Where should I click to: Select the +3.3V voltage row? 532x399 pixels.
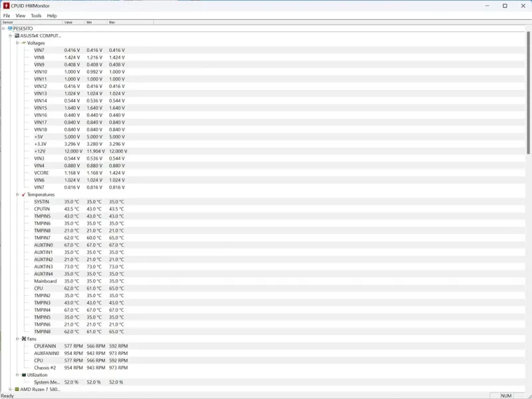coord(79,144)
